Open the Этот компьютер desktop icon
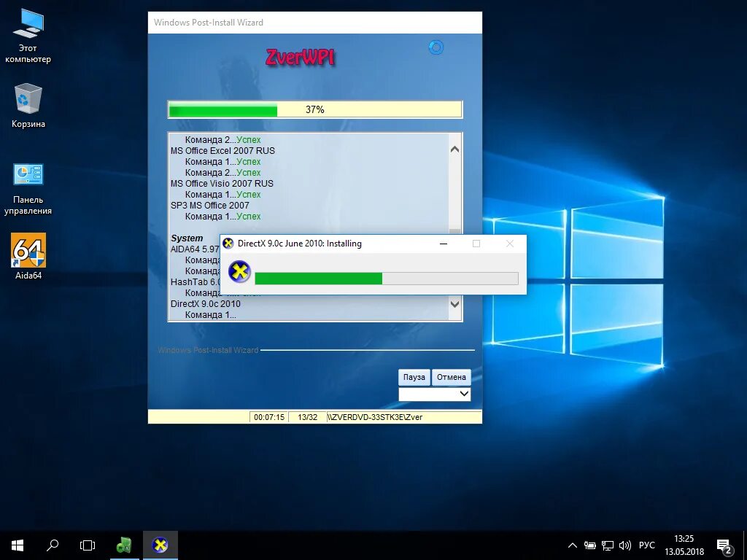This screenshot has height=560, width=747. click(x=28, y=37)
